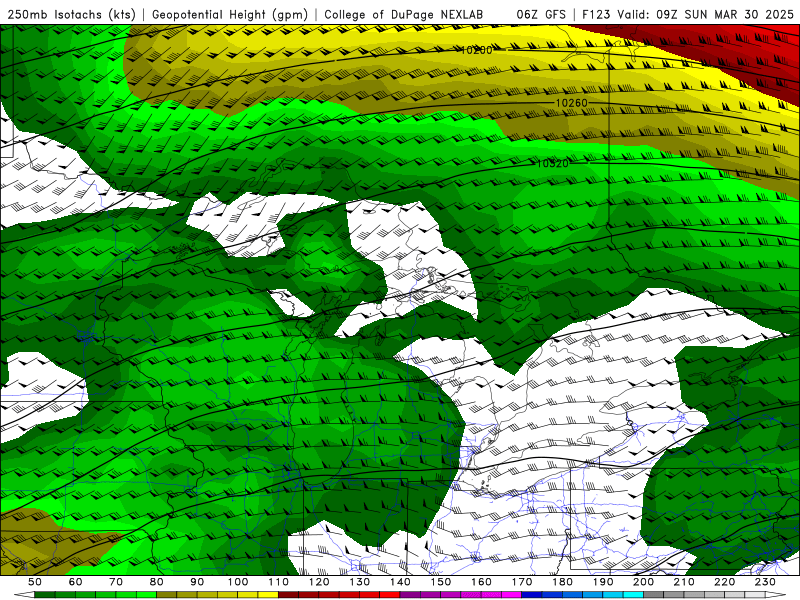The width and height of the screenshot is (800, 600).
Task: Click the 120 value on the legend
Action: coord(319,582)
